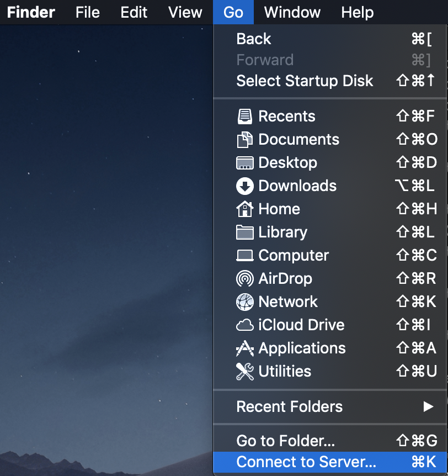Click the iCloud Drive cloud icon
This screenshot has height=476, width=448.
point(244,325)
